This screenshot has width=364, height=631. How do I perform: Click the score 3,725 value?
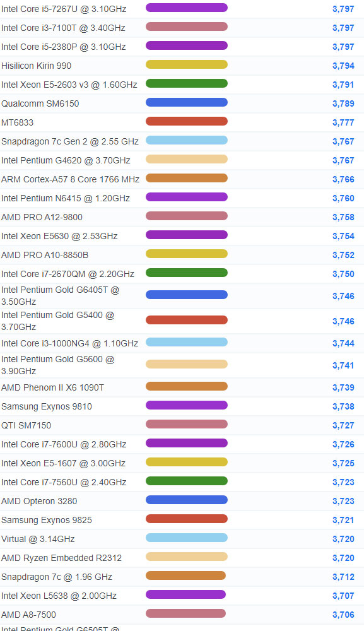[343, 463]
